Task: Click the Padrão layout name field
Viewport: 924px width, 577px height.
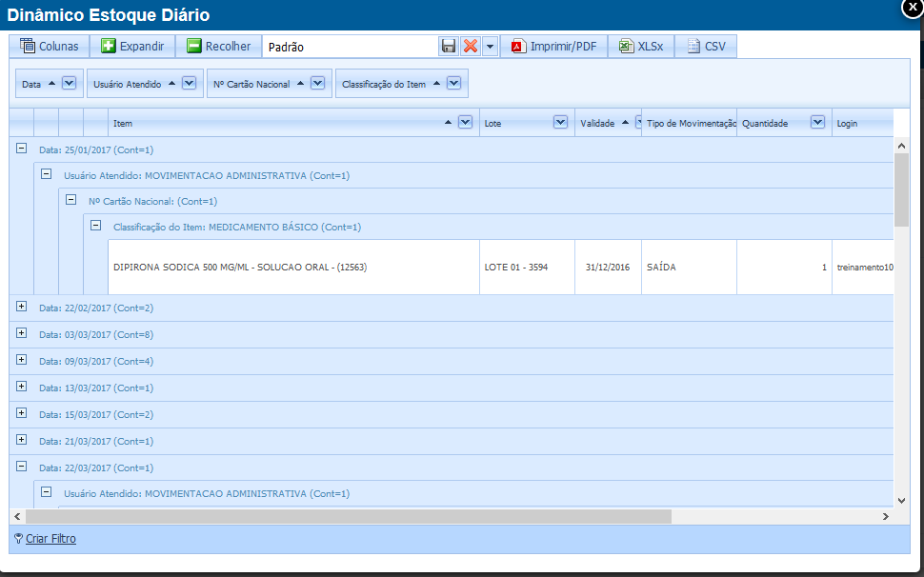Action: pos(351,47)
